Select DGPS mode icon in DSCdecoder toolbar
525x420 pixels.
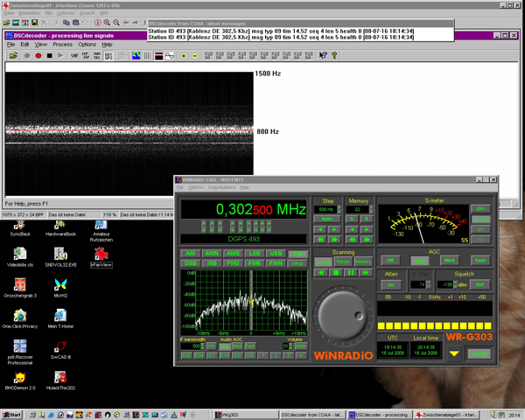108,56
